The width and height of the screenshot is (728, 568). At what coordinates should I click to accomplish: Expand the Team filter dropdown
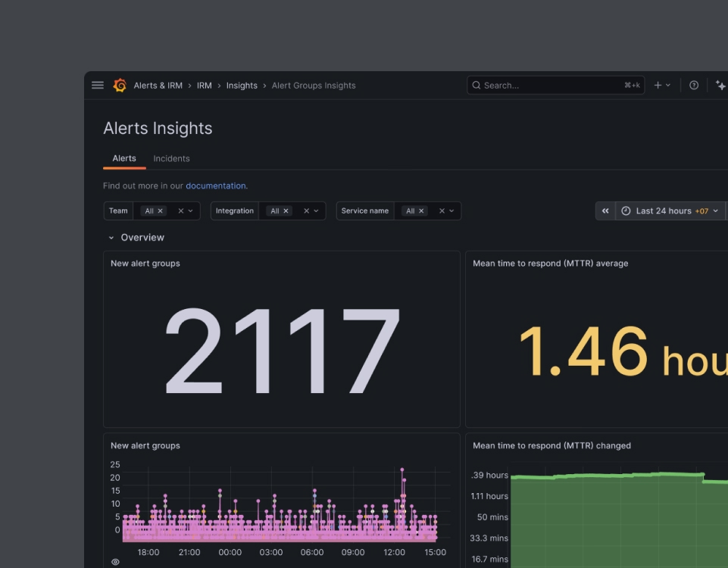click(190, 211)
